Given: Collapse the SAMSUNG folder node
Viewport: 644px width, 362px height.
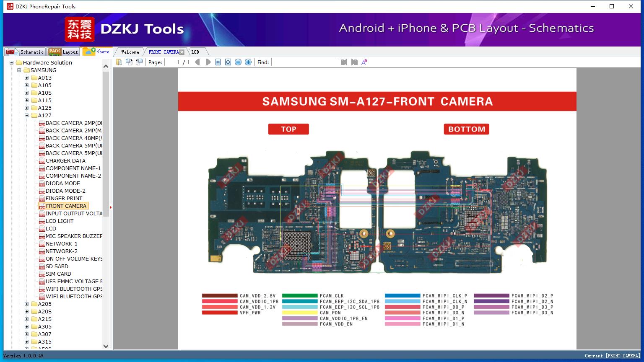Looking at the screenshot, I should point(19,70).
